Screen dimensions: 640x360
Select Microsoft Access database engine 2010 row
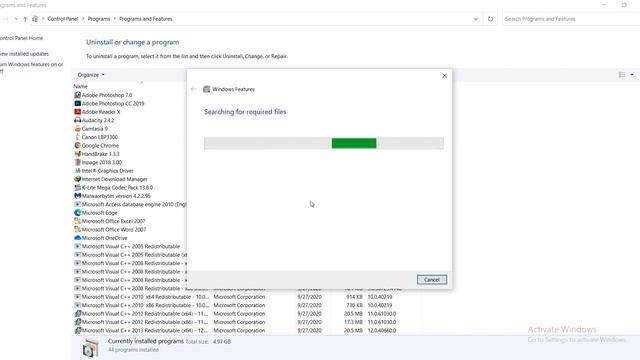[x=130, y=204]
